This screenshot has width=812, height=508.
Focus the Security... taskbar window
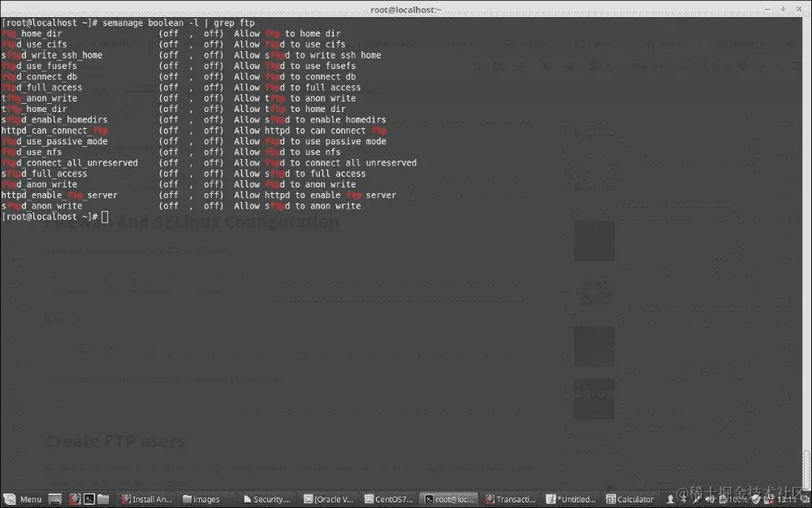266,499
